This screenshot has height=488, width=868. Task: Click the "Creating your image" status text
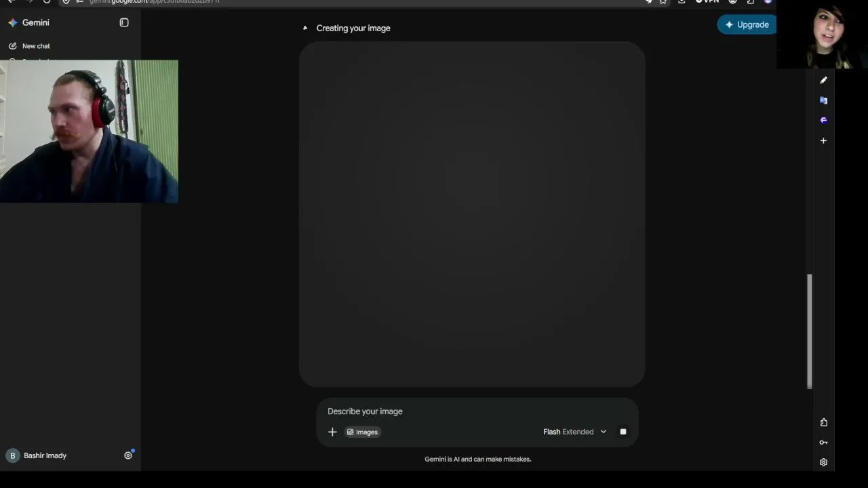[x=353, y=28]
